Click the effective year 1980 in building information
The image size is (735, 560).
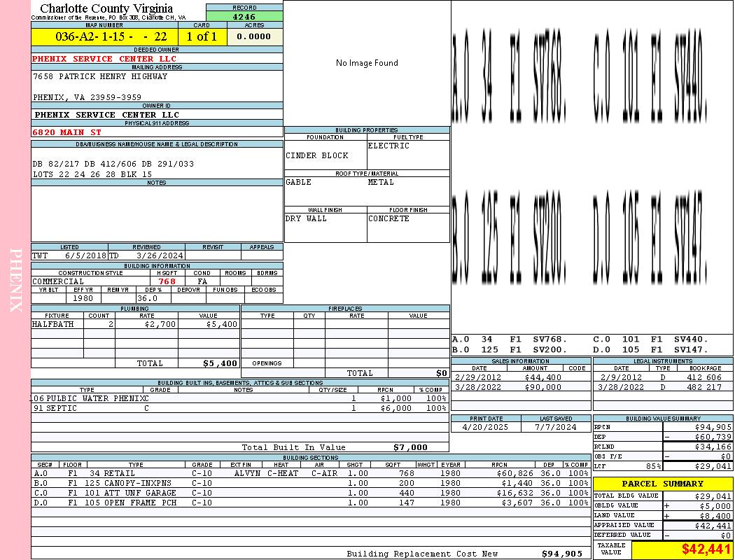pos(83,298)
